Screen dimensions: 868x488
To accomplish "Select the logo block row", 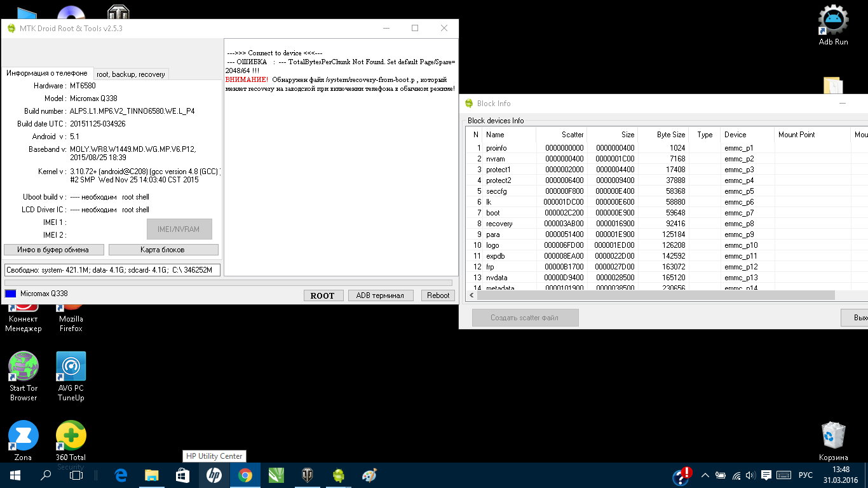I will point(667,245).
